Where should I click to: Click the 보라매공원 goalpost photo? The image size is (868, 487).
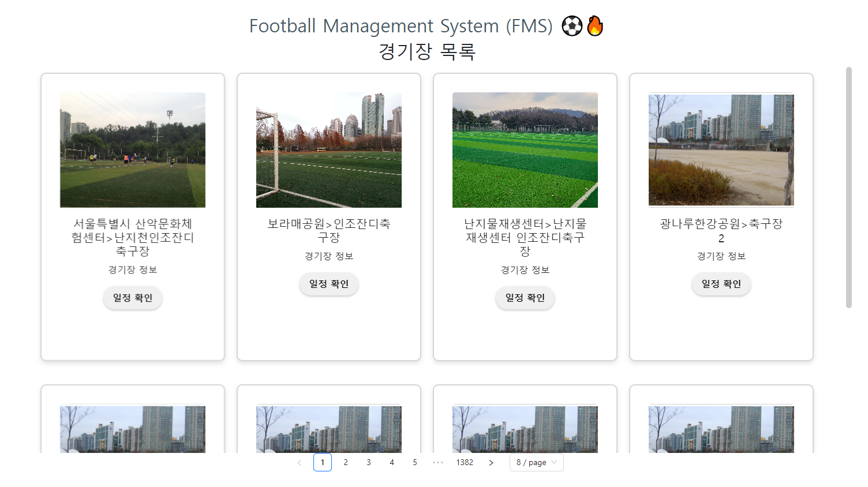(x=328, y=149)
